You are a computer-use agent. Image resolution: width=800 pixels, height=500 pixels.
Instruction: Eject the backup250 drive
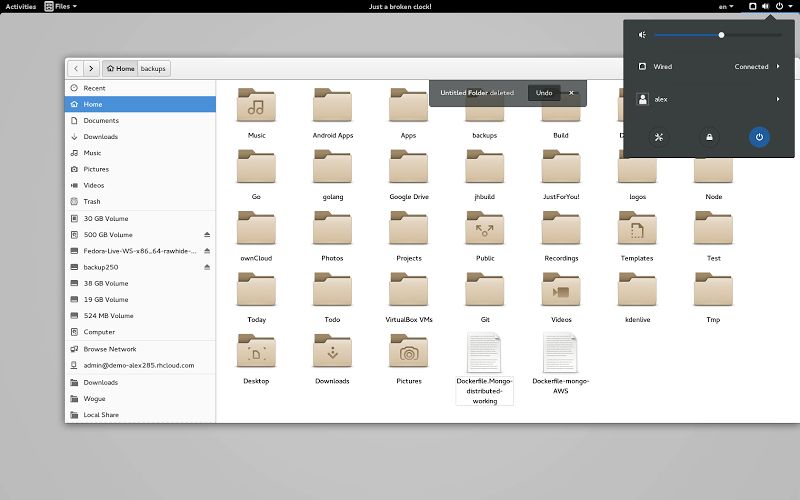point(207,267)
